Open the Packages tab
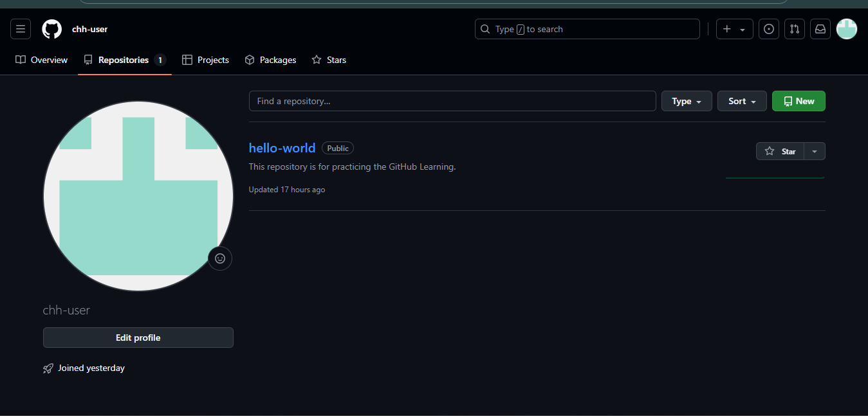Image resolution: width=868 pixels, height=416 pixels. (x=271, y=60)
